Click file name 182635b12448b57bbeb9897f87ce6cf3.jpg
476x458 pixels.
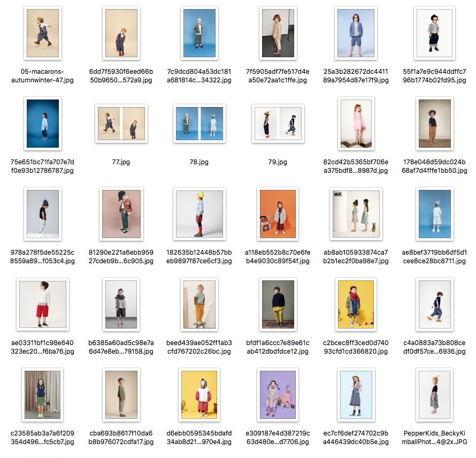pyautogui.click(x=199, y=257)
